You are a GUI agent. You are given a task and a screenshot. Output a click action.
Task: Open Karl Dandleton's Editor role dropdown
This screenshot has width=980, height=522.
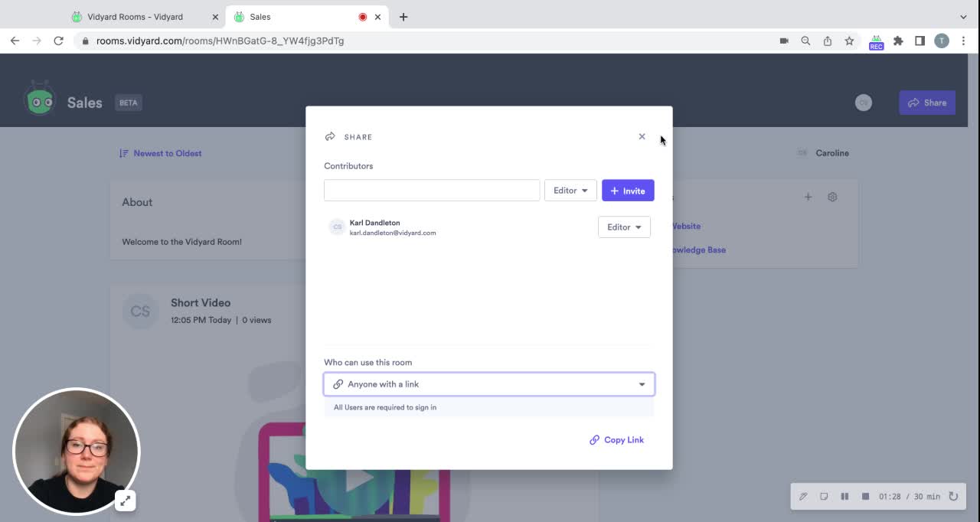tap(624, 227)
